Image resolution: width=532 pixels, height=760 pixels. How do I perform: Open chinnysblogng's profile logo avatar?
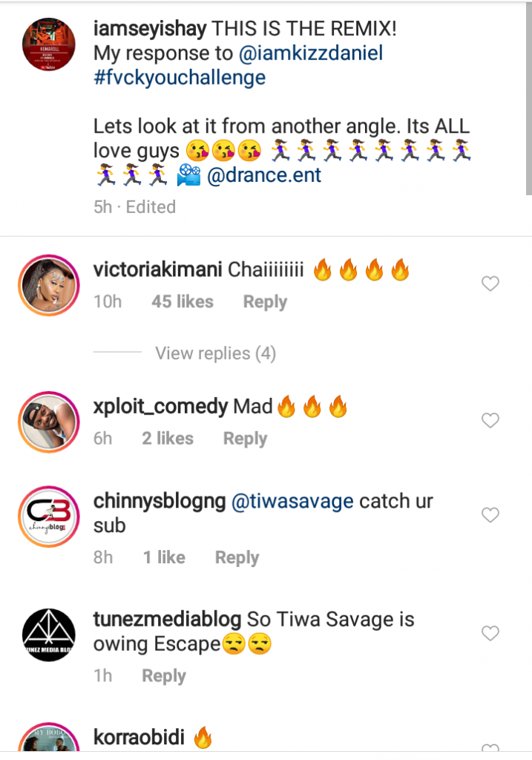click(47, 517)
